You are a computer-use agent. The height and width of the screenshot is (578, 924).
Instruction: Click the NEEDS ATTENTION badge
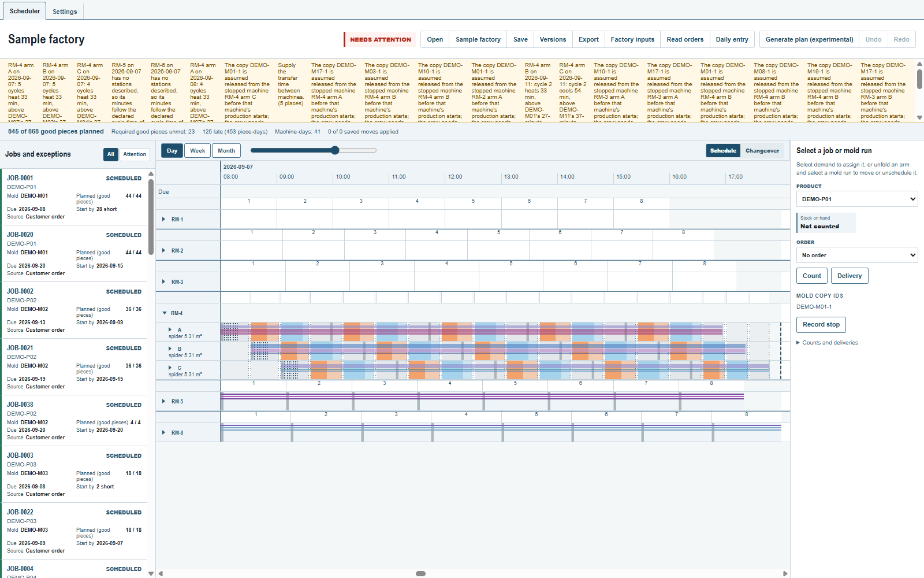tap(380, 39)
